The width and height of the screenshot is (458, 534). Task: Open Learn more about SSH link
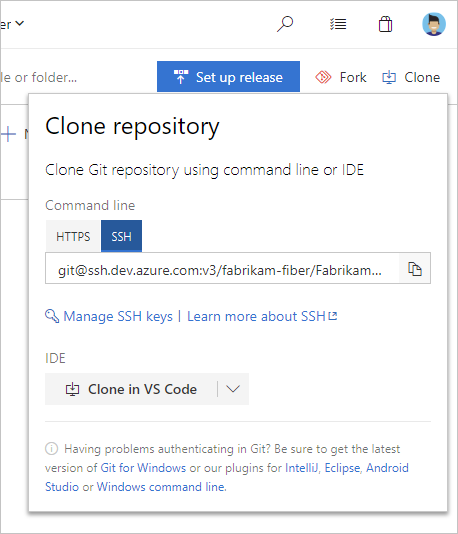point(262,316)
